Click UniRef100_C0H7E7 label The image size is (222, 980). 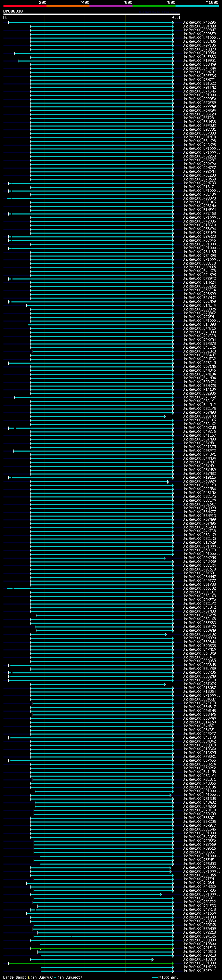[199, 168]
